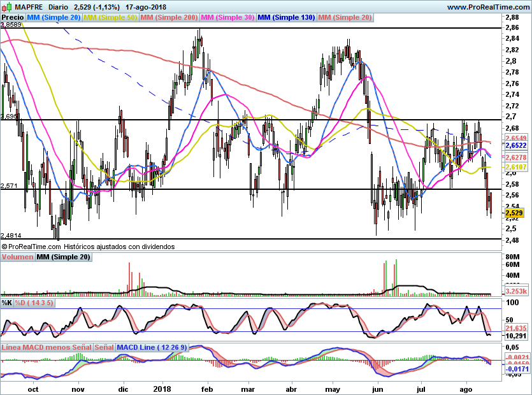Click the 80M volume axis label

coord(512,257)
